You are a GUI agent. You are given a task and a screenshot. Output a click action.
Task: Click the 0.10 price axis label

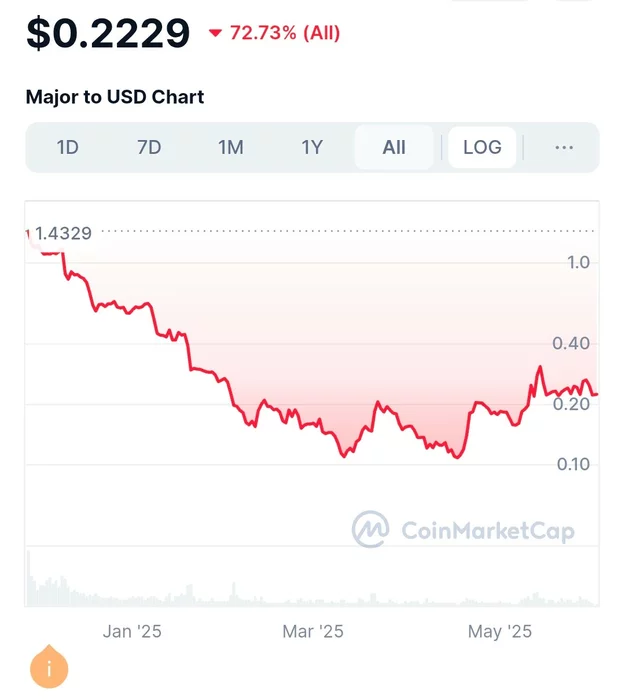tap(572, 464)
